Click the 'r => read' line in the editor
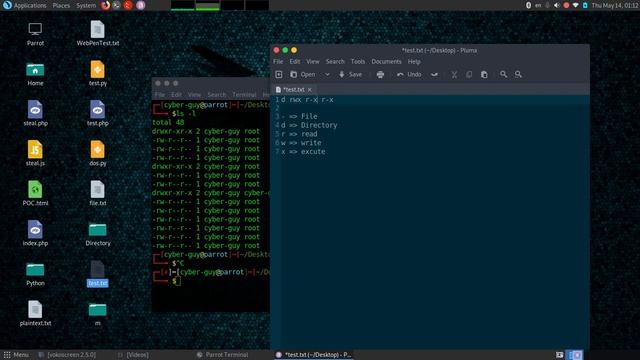The height and width of the screenshot is (360, 640). [299, 134]
